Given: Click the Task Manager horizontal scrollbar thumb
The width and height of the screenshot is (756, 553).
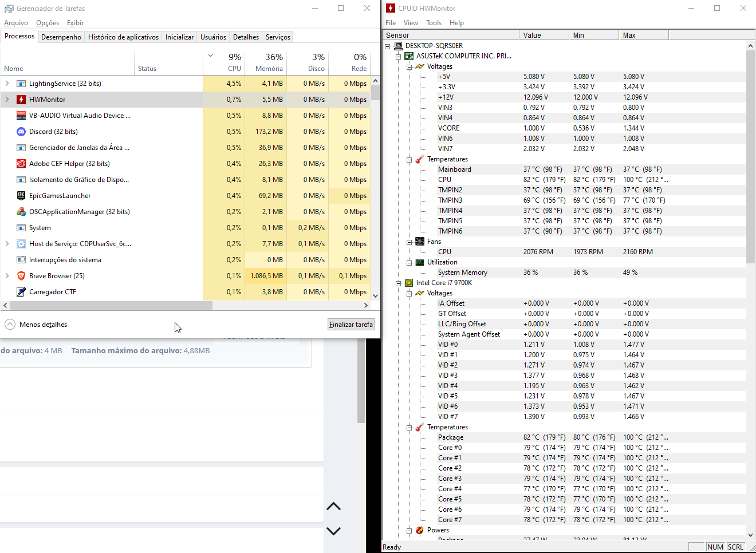Looking at the screenshot, I should tap(111, 306).
